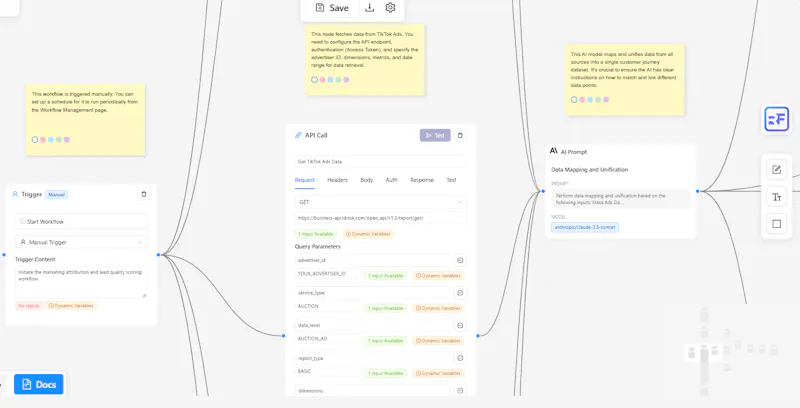The height and width of the screenshot is (408, 800).
Task: Click Dynamic Variables beside AUCTION_AD value
Action: (x=438, y=341)
